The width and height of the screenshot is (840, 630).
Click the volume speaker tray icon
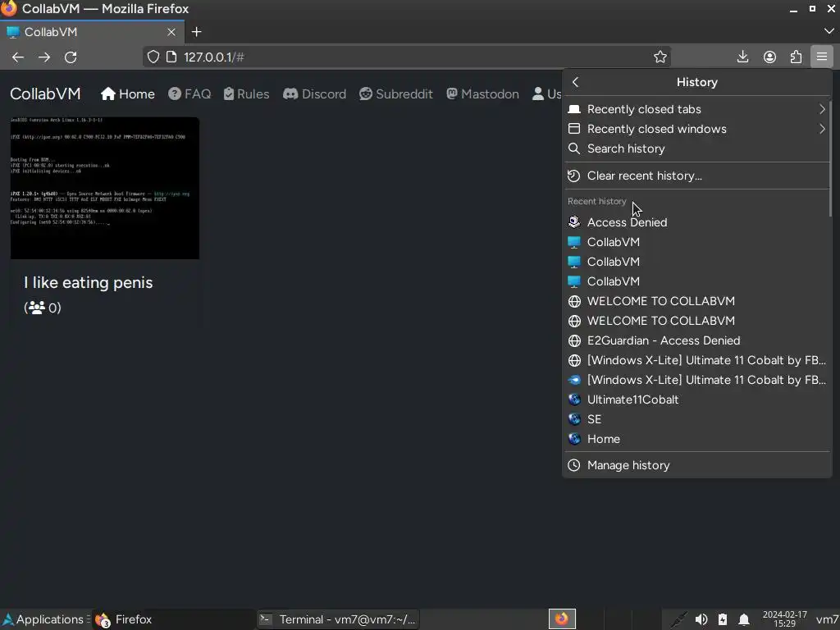coord(701,620)
